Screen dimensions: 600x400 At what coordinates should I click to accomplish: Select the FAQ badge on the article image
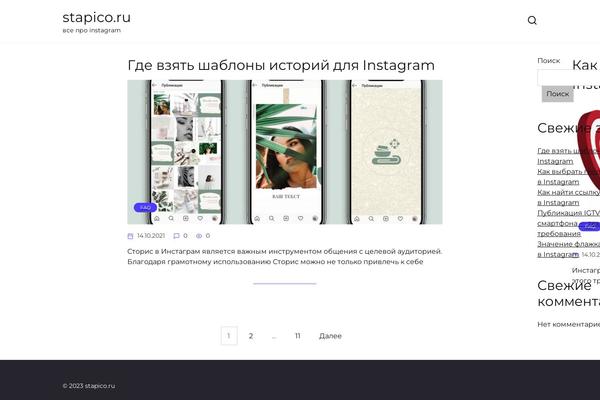[x=145, y=207]
